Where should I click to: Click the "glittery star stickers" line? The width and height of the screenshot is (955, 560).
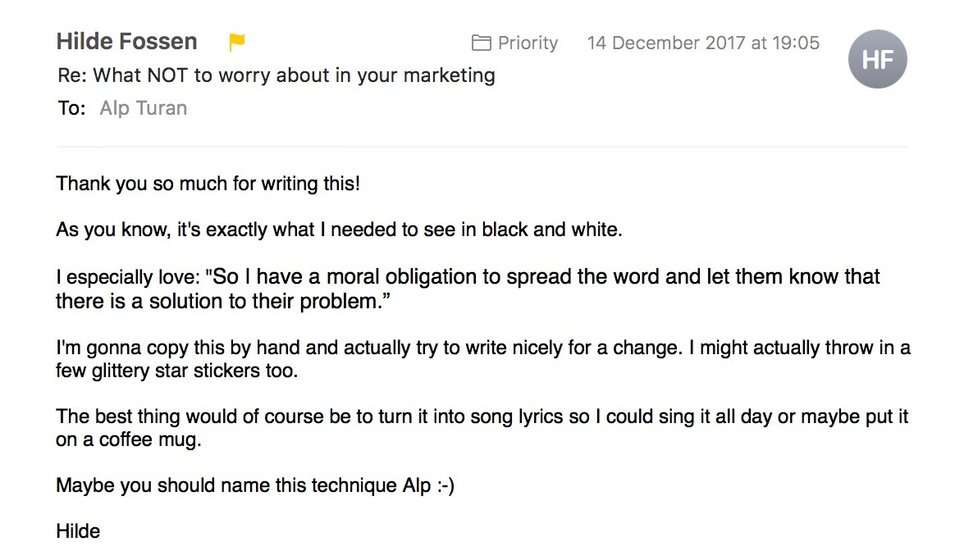point(176,370)
